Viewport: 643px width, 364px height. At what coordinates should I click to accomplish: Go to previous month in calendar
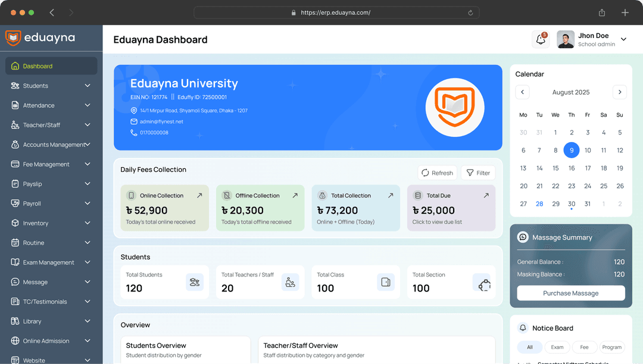coord(522,92)
